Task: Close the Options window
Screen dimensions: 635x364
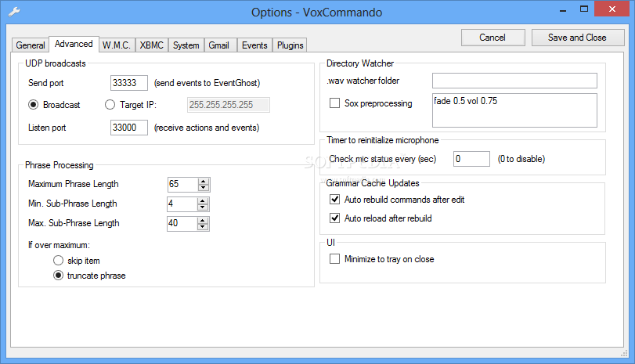Action: tap(612, 9)
